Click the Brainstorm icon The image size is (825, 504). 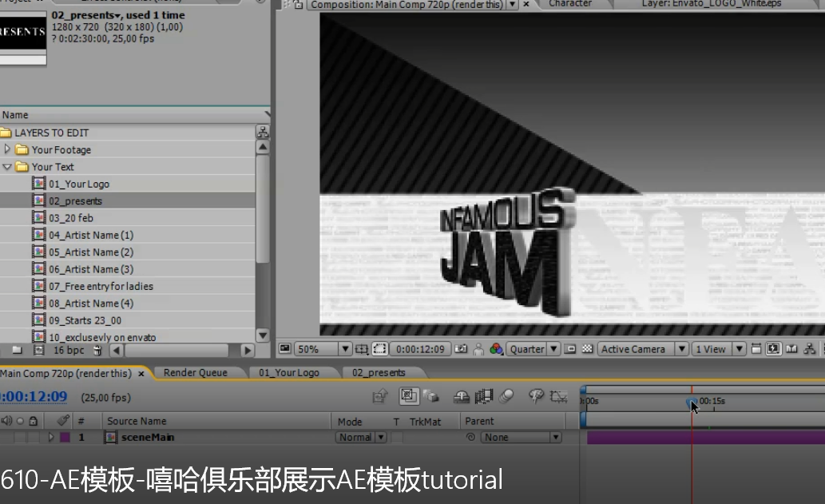pyautogui.click(x=536, y=396)
